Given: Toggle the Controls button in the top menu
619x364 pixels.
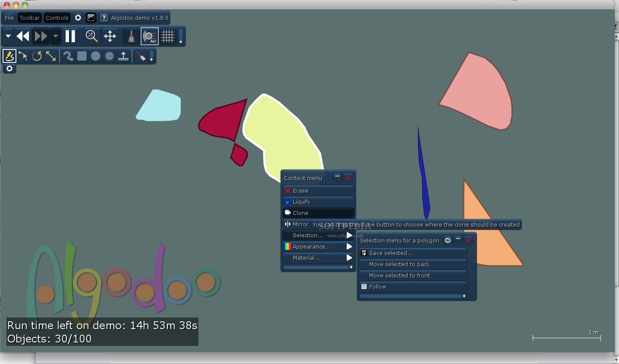Looking at the screenshot, I should coord(57,18).
